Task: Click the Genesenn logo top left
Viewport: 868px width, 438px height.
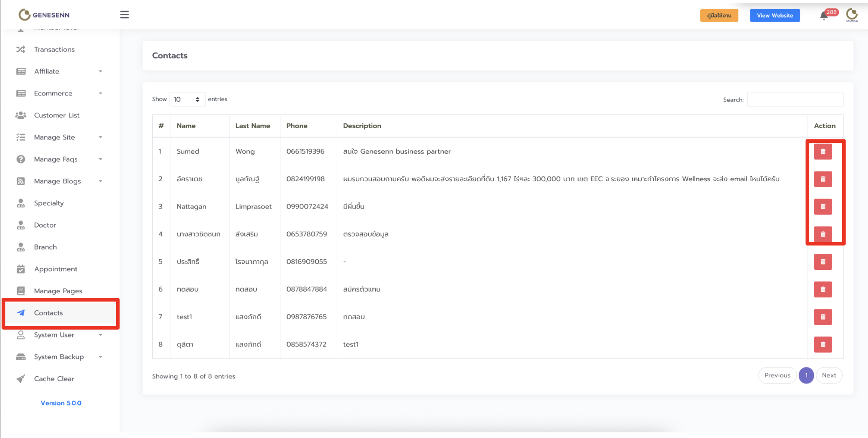Action: (44, 15)
